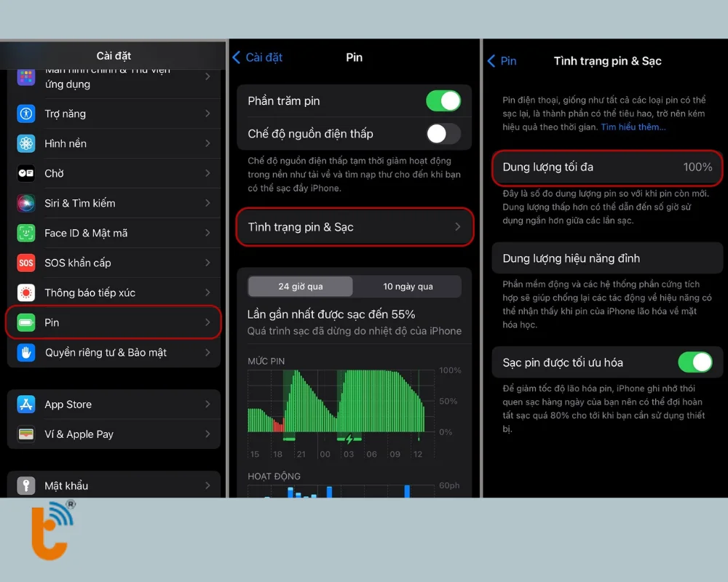Toggle off Phần trăm pin
Image resolution: width=728 pixels, height=582 pixels.
(443, 102)
